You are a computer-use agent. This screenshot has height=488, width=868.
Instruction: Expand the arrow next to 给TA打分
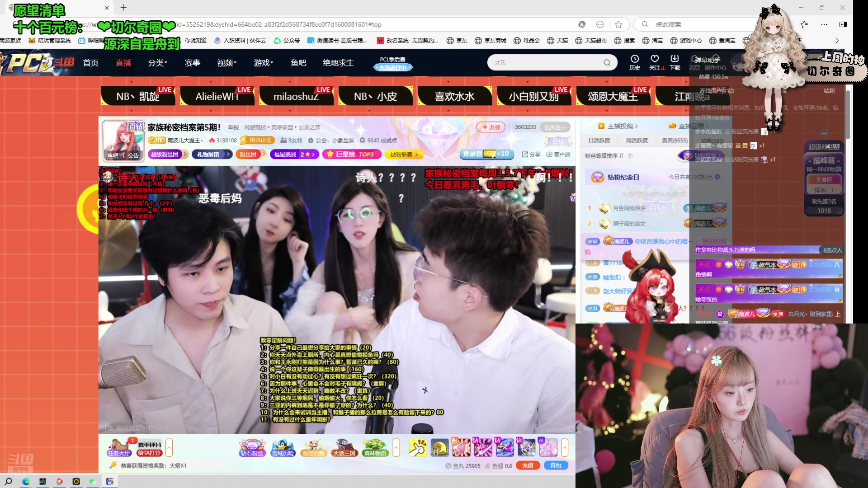(169, 448)
